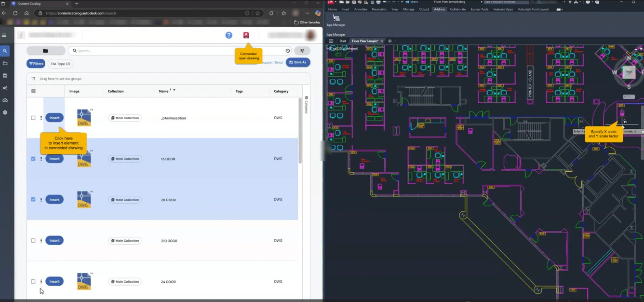Click the table's vertical scrollbar
The width and height of the screenshot is (644, 302).
click(x=300, y=130)
